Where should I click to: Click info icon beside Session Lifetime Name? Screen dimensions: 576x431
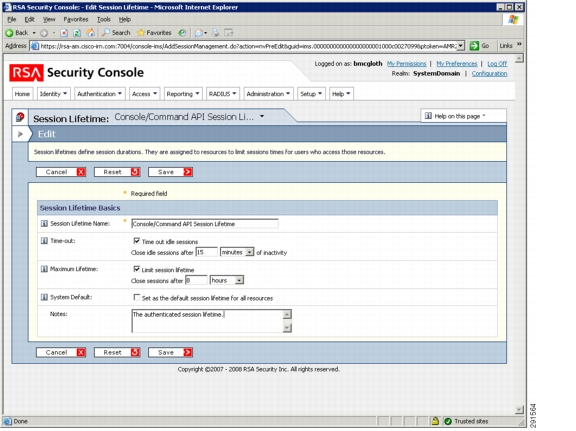pyautogui.click(x=44, y=223)
